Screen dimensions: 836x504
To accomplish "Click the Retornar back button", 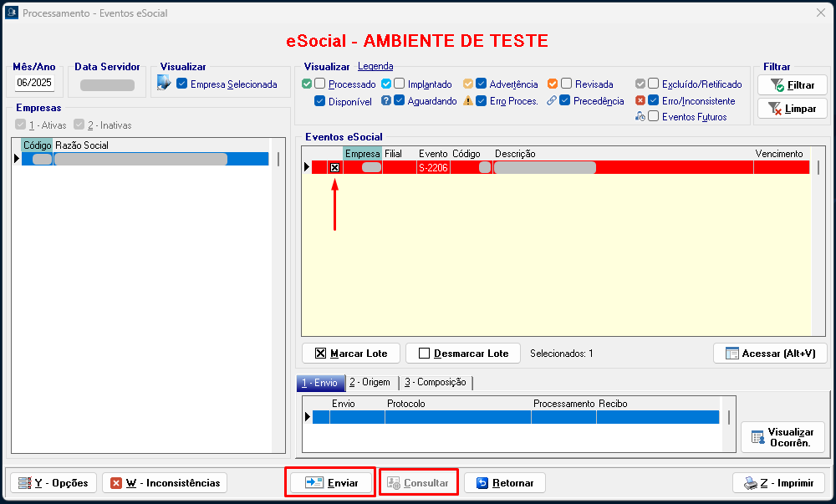I will [x=504, y=483].
